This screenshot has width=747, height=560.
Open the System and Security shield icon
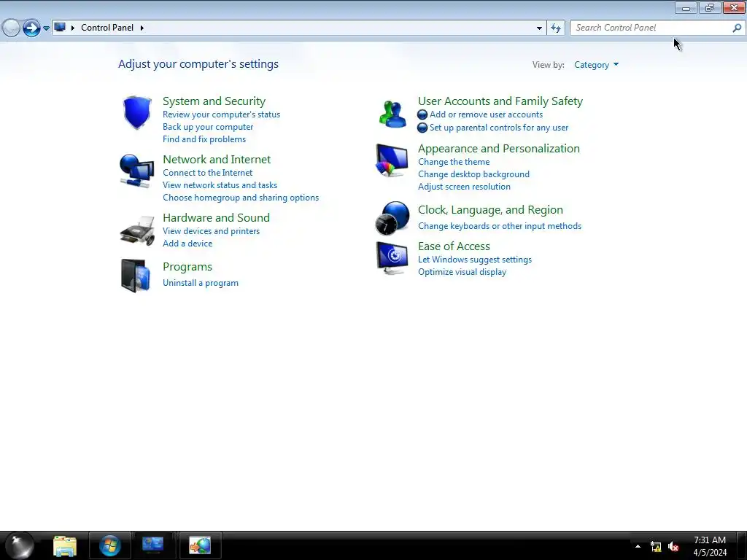point(137,113)
